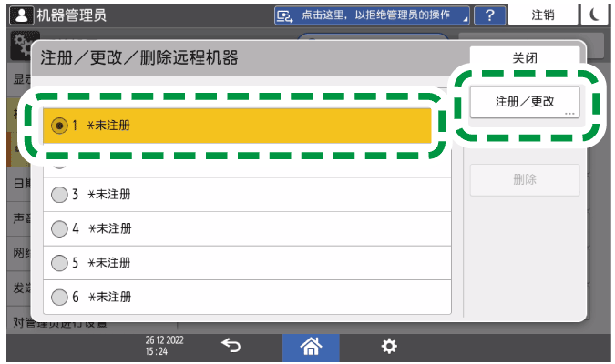This screenshot has height=364, width=615.
Task: Select radio button 6 *未注册
Action: pos(59,297)
